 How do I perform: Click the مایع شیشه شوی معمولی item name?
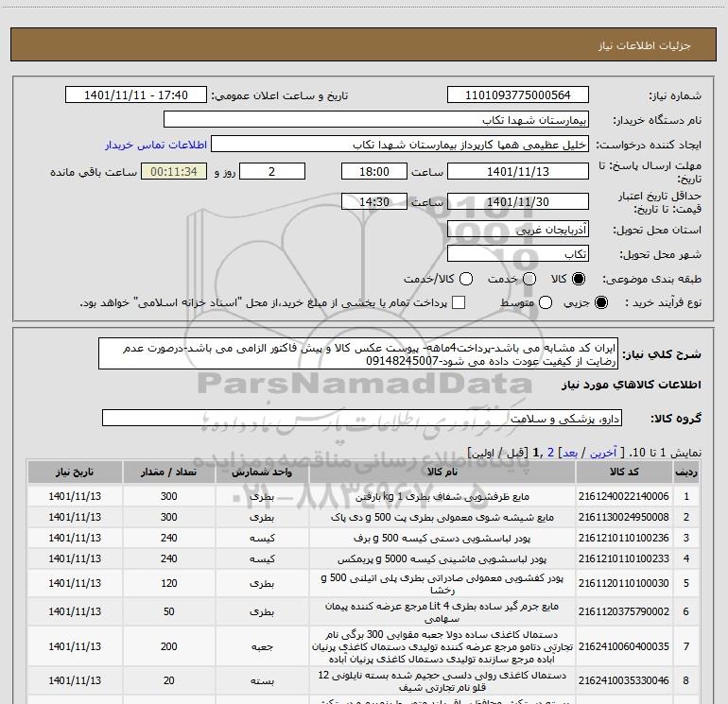point(442,517)
